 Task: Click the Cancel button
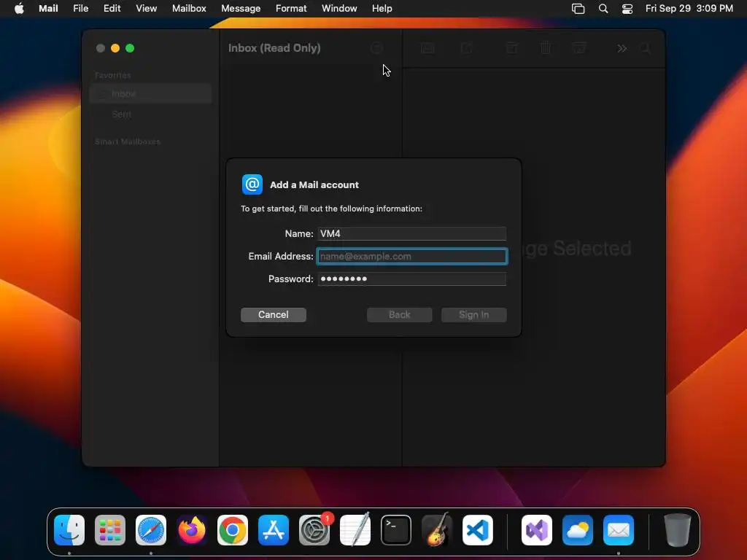[273, 314]
